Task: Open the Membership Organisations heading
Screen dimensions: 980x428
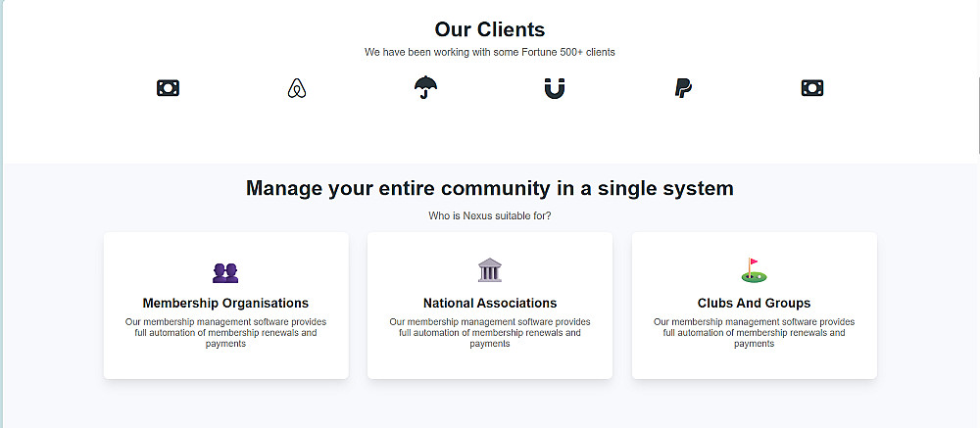Action: pos(225,304)
